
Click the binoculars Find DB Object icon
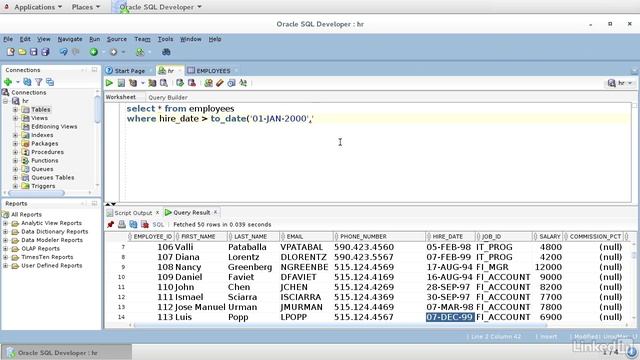[x=166, y=52]
